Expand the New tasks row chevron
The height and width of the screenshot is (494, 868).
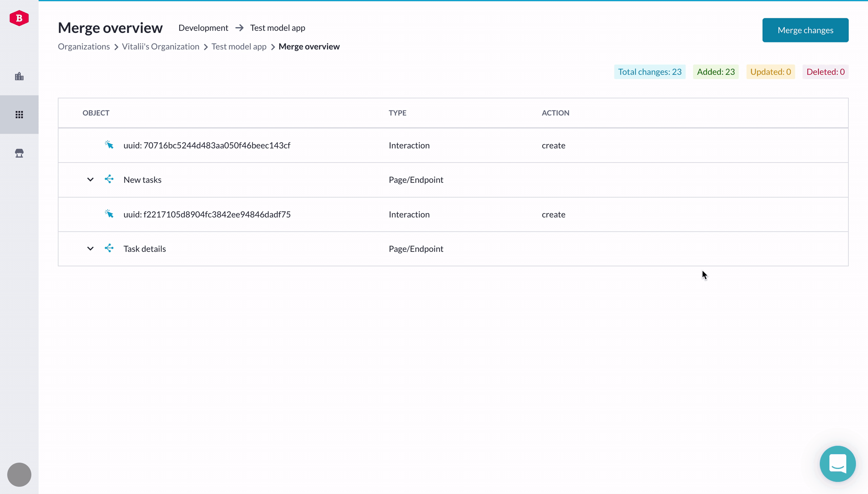(90, 179)
